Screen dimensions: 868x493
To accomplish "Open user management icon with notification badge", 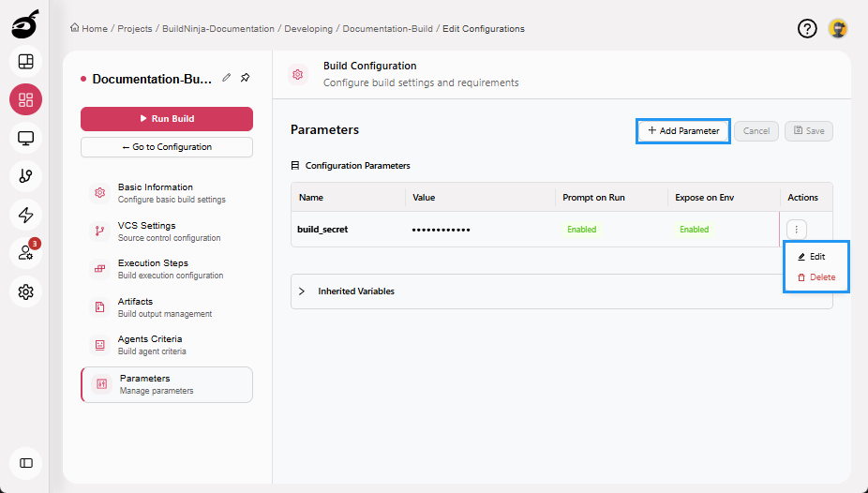I will 25,253.
